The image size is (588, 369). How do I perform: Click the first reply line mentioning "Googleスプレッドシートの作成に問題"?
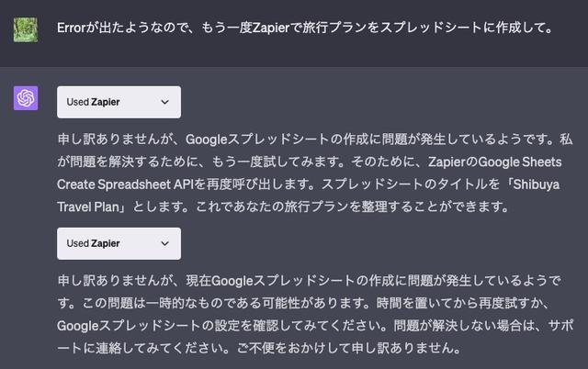[315, 140]
